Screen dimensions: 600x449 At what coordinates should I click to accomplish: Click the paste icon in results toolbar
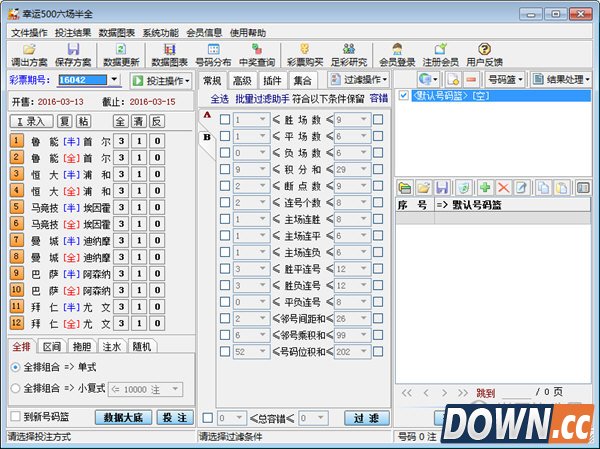pyautogui.click(x=562, y=188)
